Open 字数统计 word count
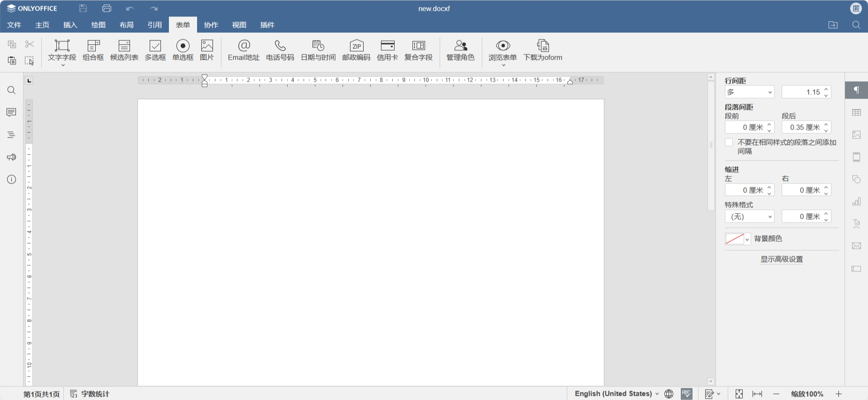This screenshot has height=400, width=868. 90,394
